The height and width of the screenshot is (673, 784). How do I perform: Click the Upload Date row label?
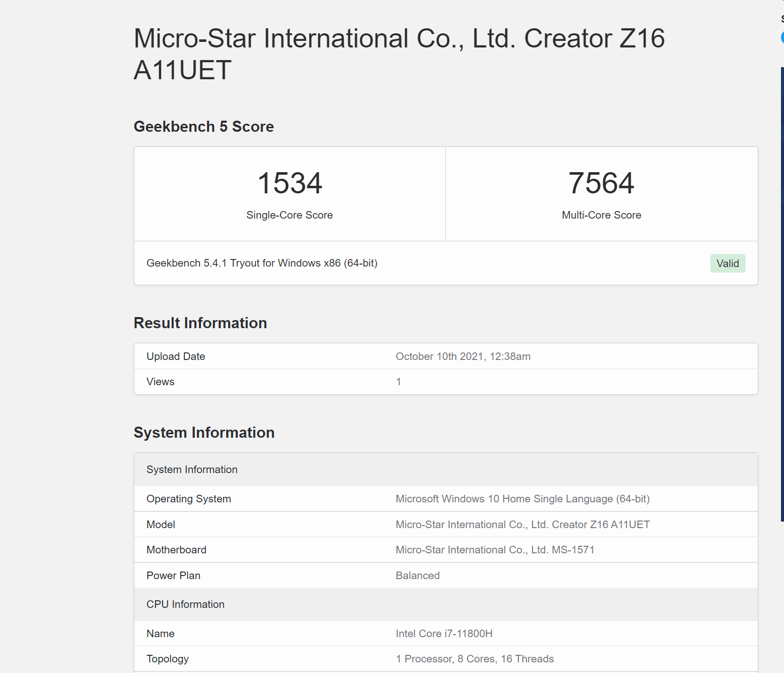pos(176,356)
